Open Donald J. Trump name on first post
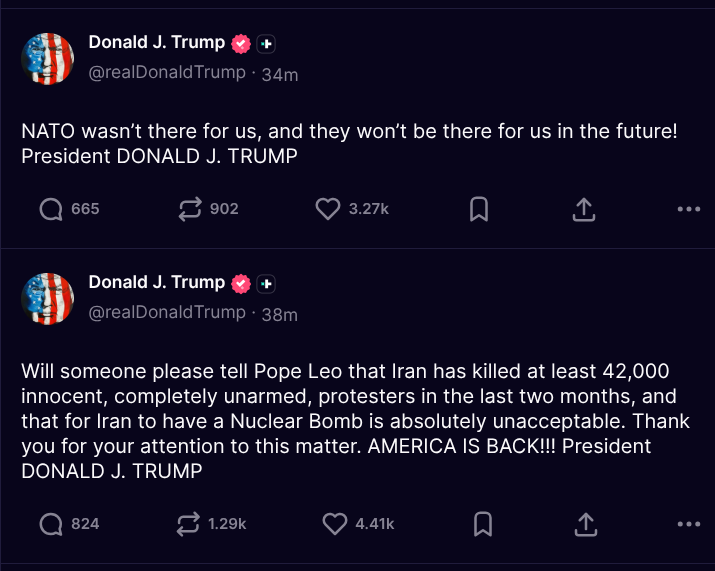Image resolution: width=715 pixels, height=571 pixels. pos(157,42)
